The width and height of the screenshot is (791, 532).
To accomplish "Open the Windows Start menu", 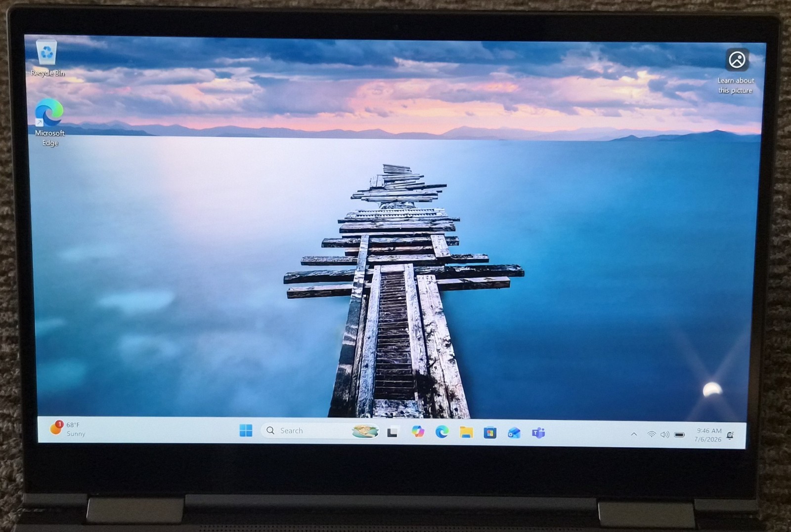I will [x=246, y=431].
